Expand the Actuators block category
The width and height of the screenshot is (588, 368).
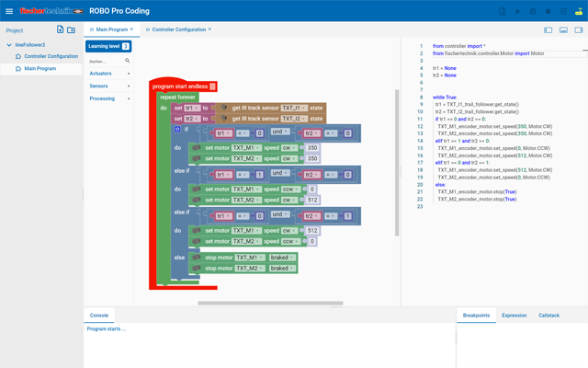coord(109,74)
